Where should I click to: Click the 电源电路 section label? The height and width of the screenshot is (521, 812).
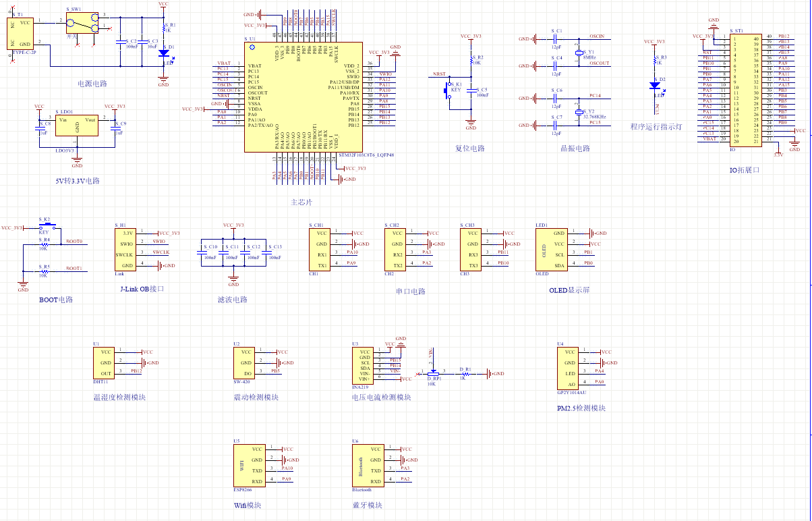[92, 84]
